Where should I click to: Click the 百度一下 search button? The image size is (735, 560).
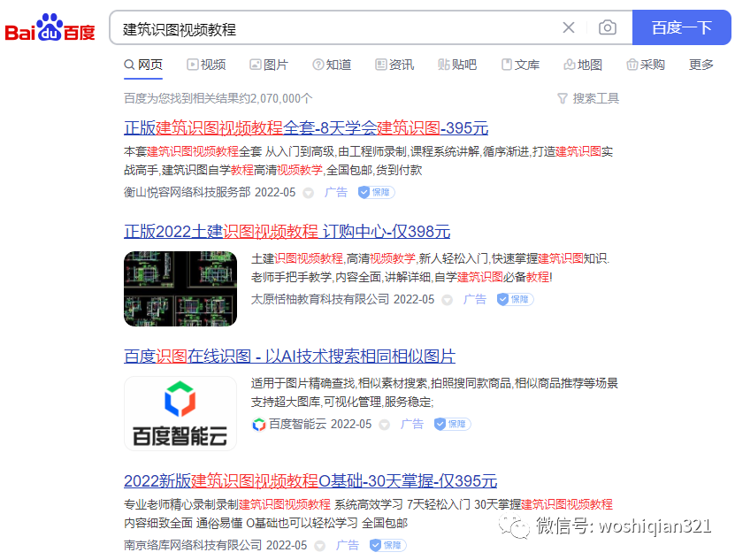point(682,27)
